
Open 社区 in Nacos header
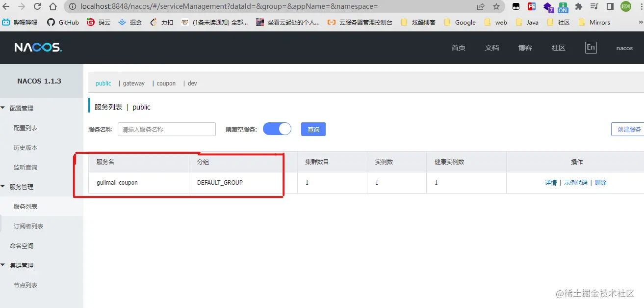click(559, 48)
